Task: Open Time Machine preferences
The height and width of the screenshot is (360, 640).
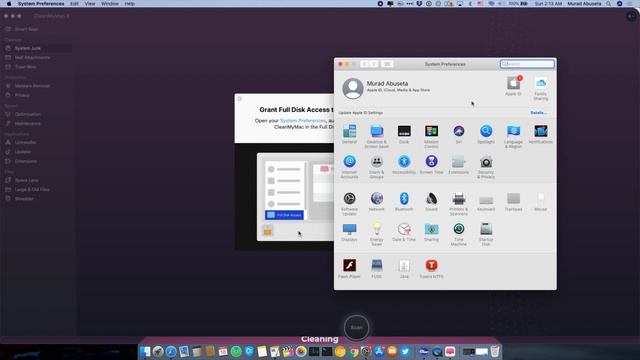Action: (459, 234)
